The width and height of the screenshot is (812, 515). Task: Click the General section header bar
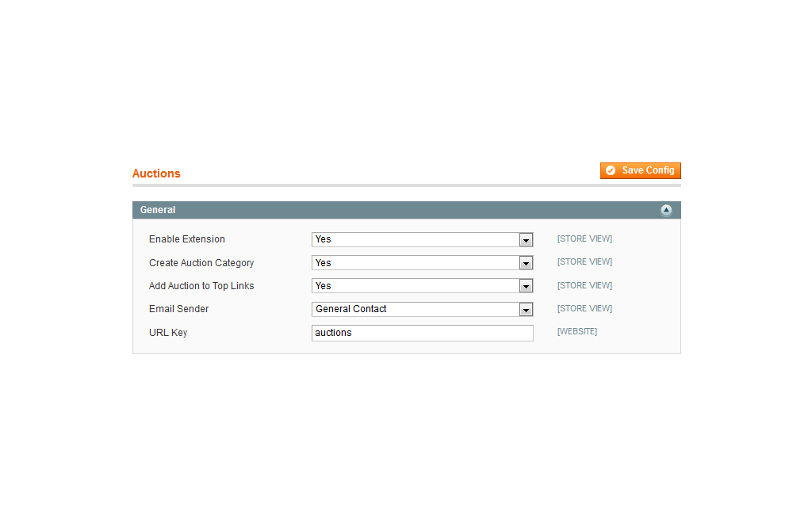(x=407, y=210)
